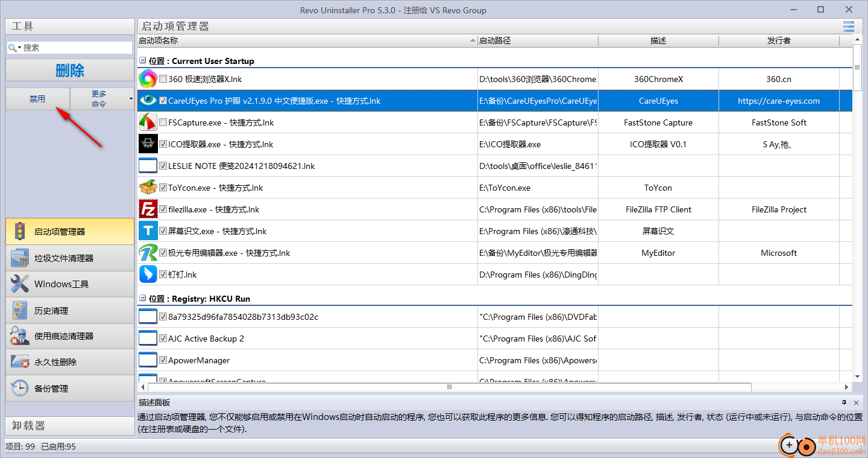Click the 永久性删除 icon

click(20, 362)
